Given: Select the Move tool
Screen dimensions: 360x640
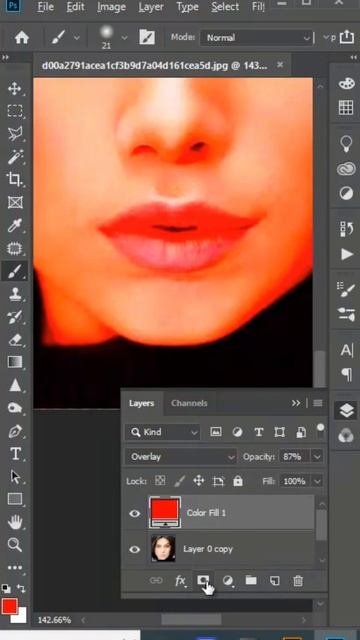Looking at the screenshot, I should (15, 89).
